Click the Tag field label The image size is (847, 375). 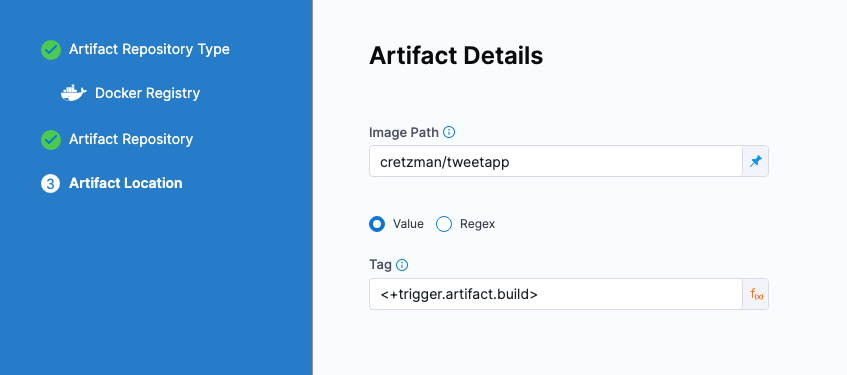[380, 265]
